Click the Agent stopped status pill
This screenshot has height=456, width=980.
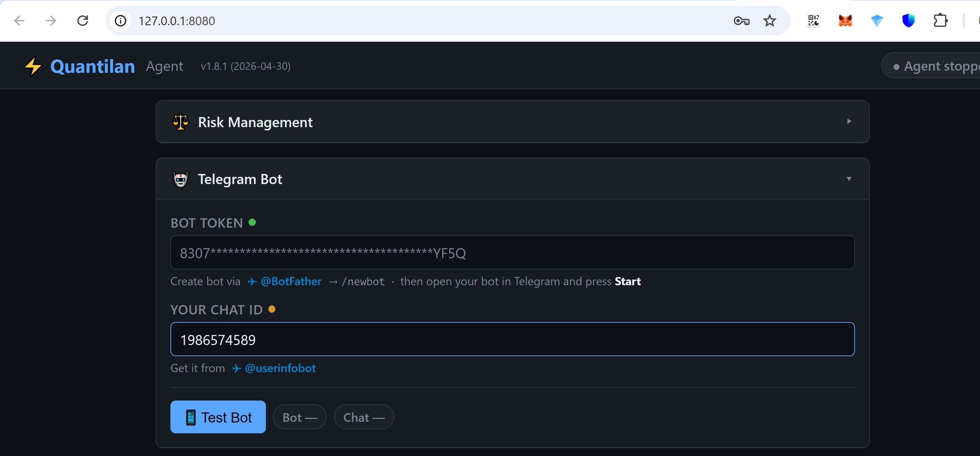point(931,66)
